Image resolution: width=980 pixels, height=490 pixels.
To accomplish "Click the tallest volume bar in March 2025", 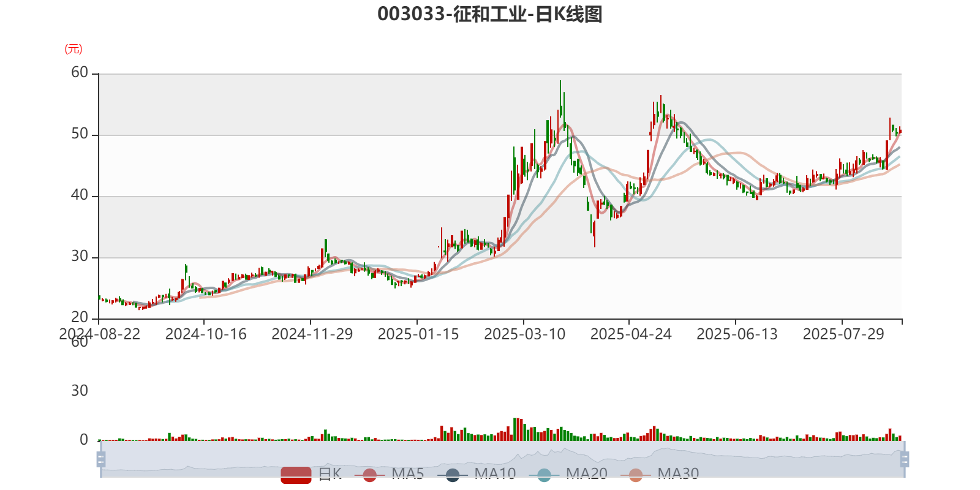I will pos(515,429).
